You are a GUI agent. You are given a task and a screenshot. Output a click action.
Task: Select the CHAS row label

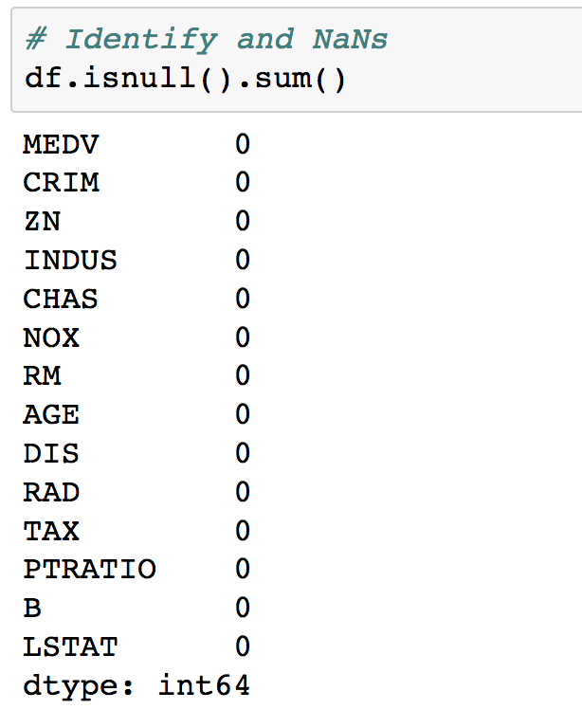tap(61, 299)
